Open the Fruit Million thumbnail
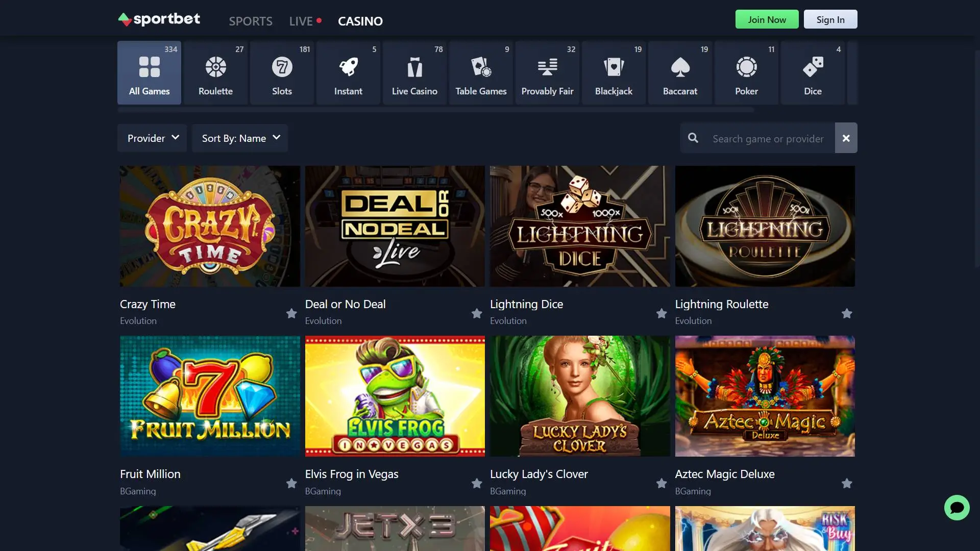This screenshot has height=551, width=980. (x=210, y=396)
